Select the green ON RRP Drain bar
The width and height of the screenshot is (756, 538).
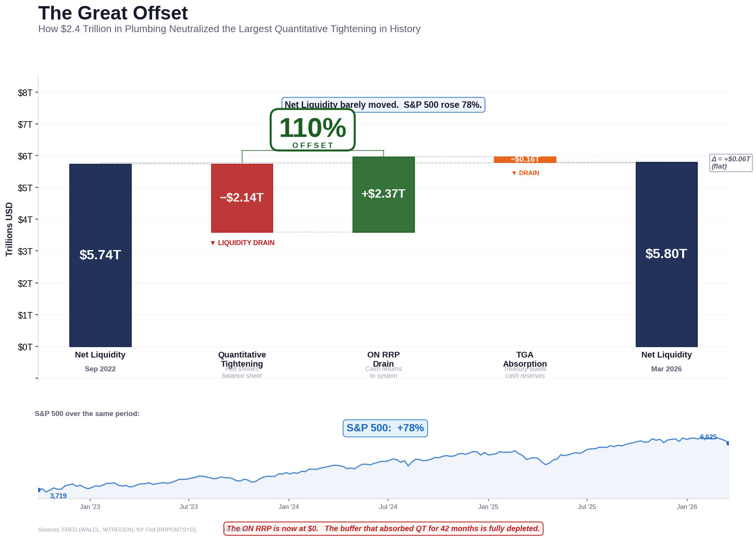pyautogui.click(x=383, y=194)
